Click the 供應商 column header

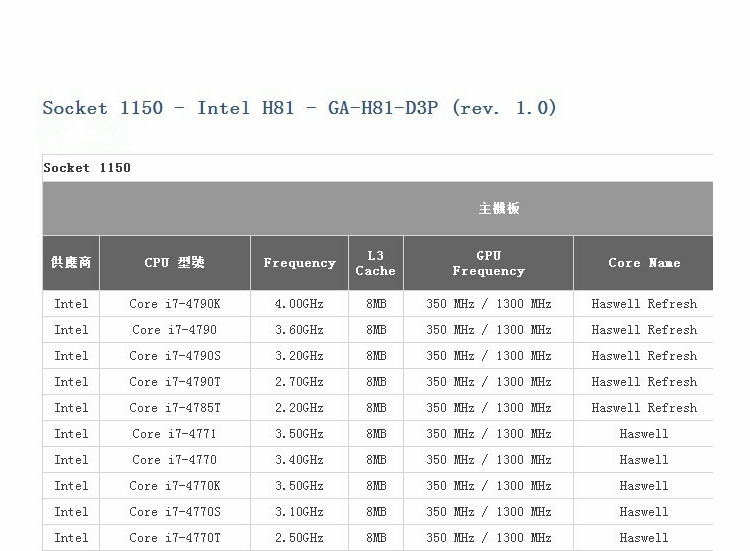[71, 263]
